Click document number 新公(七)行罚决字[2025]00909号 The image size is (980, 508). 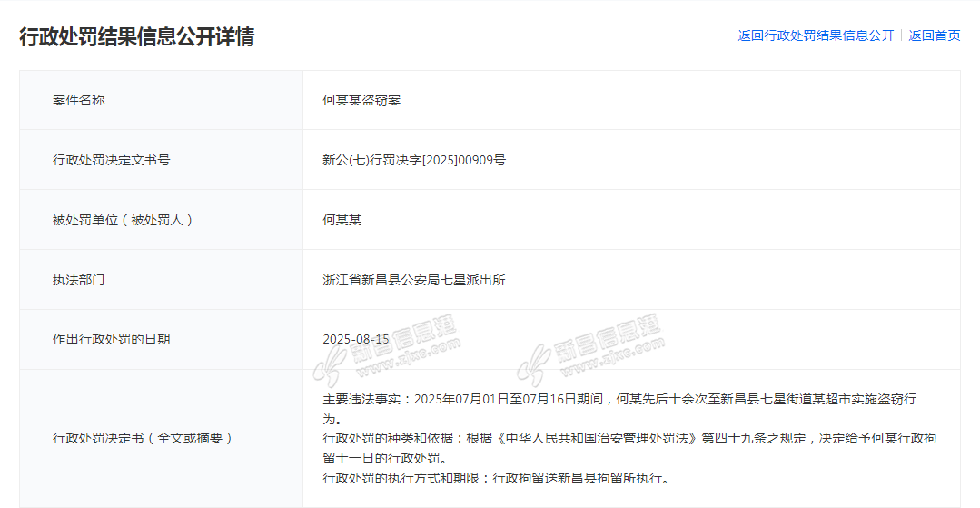(414, 160)
